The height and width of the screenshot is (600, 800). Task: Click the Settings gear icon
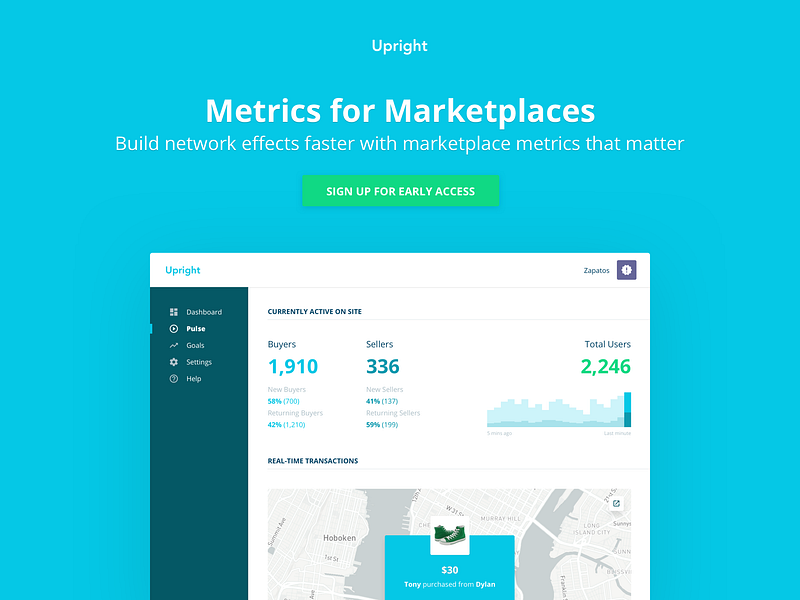tap(173, 362)
